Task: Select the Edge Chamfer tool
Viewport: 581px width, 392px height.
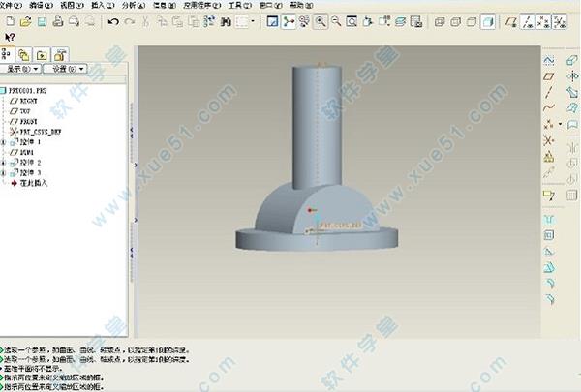Action: coord(550,299)
